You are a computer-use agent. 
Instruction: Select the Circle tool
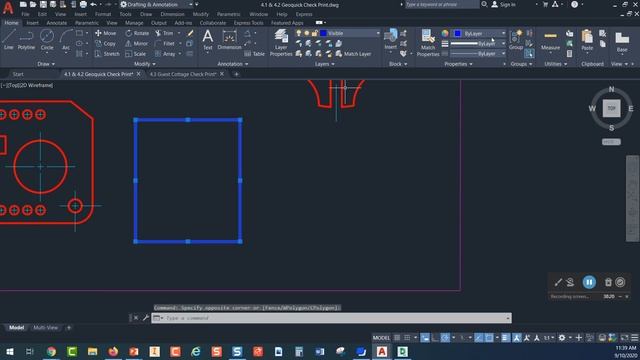pos(47,40)
